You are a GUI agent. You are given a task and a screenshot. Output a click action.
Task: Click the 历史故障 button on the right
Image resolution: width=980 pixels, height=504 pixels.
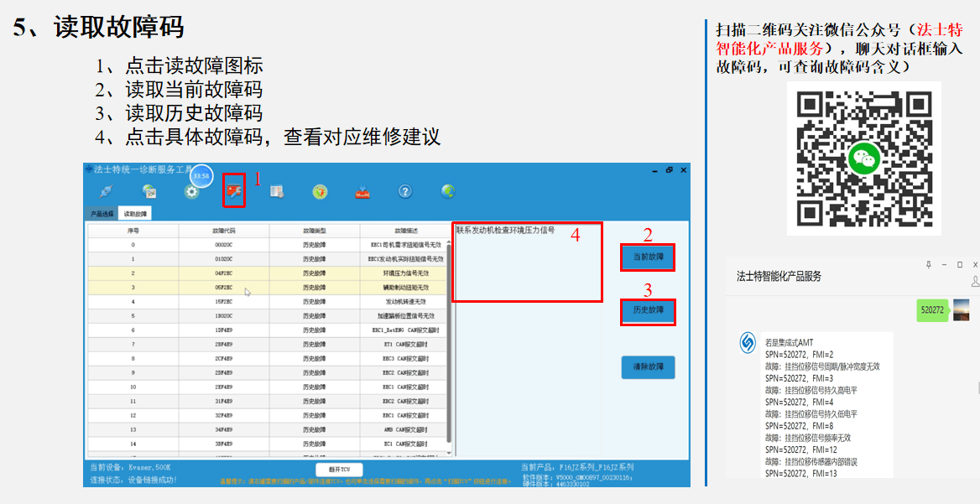[x=648, y=310]
